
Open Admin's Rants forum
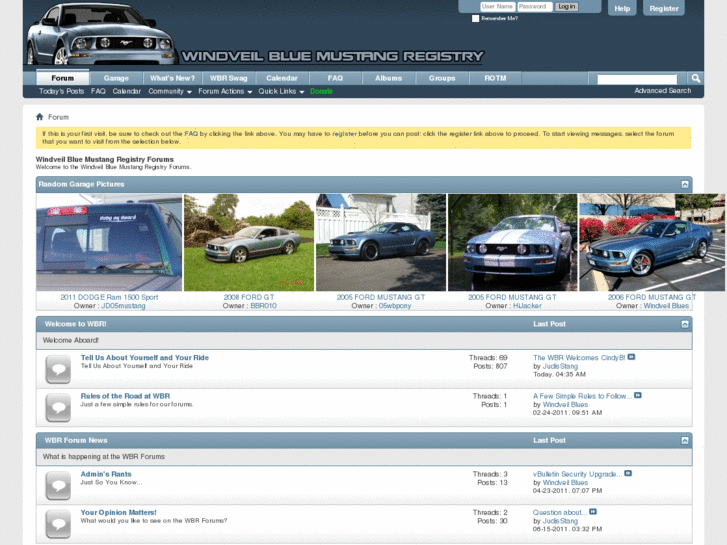click(x=106, y=474)
